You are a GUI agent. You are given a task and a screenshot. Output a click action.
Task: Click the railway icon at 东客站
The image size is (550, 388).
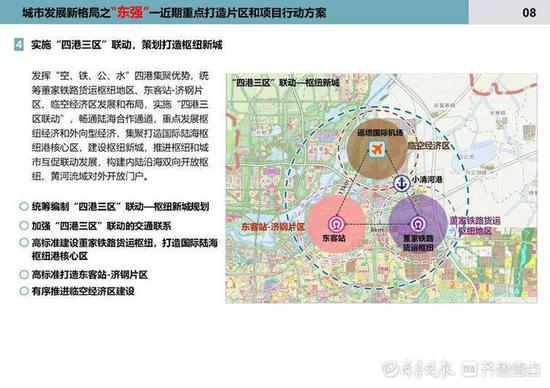coord(336,224)
